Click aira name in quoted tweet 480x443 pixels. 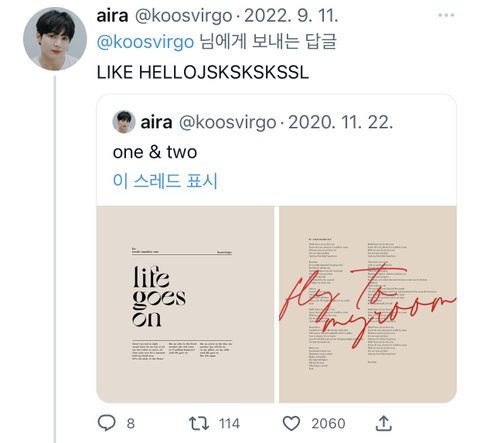tap(156, 122)
